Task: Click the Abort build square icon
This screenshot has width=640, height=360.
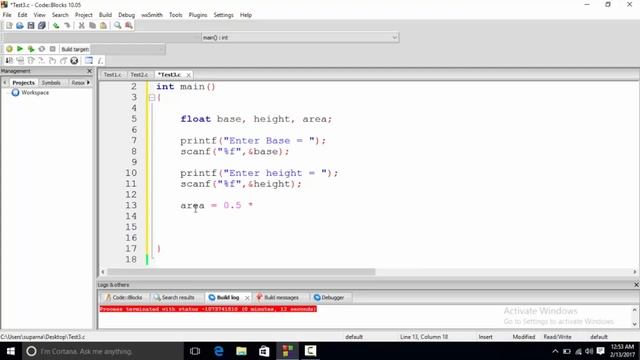Action: 52,49
